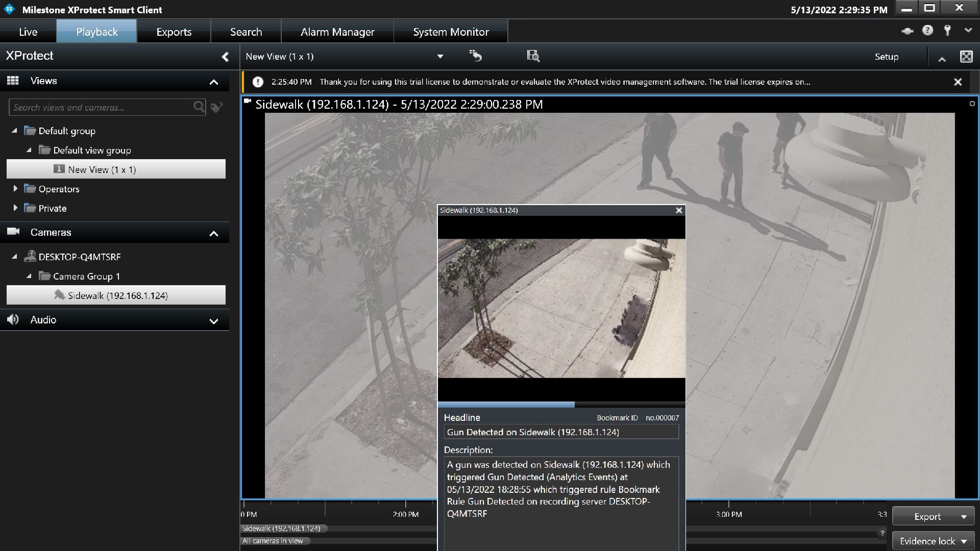Viewport: 980px width, 551px height.
Task: Close the Sidewalk bookmark popup
Action: [x=679, y=210]
